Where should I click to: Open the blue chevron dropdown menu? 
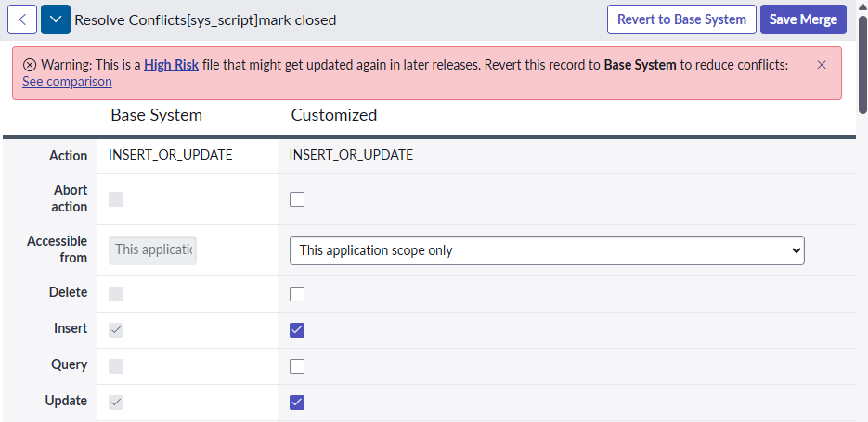tap(56, 19)
